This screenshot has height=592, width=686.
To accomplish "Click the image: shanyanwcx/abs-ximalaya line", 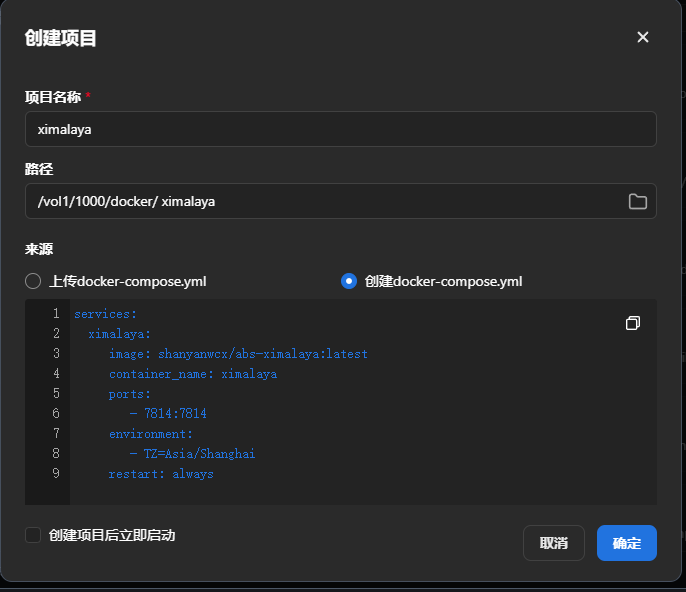I will 238,354.
